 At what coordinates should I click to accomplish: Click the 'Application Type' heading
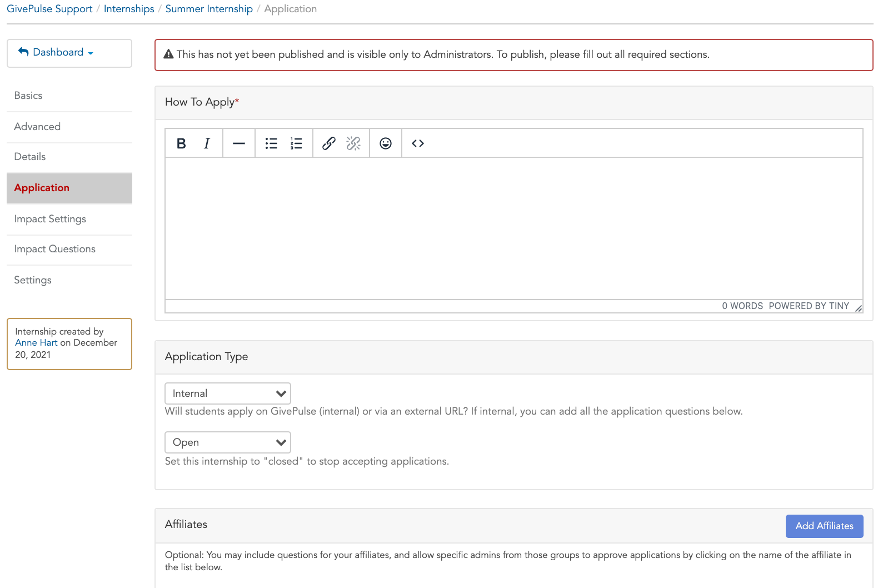point(206,357)
